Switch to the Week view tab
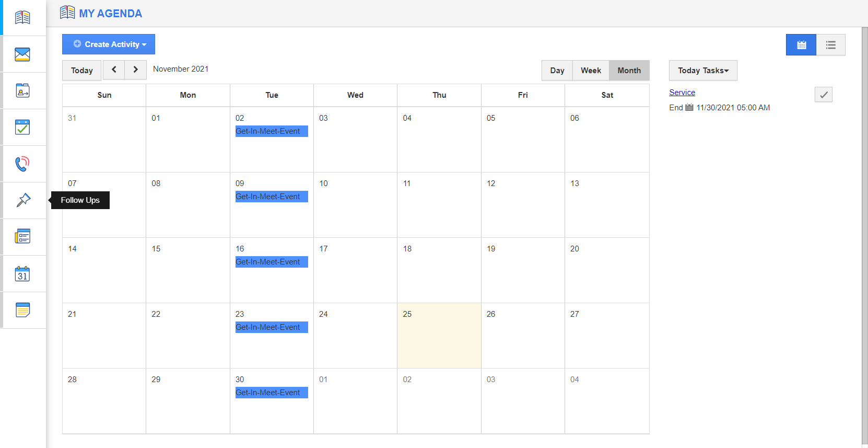 (x=591, y=71)
